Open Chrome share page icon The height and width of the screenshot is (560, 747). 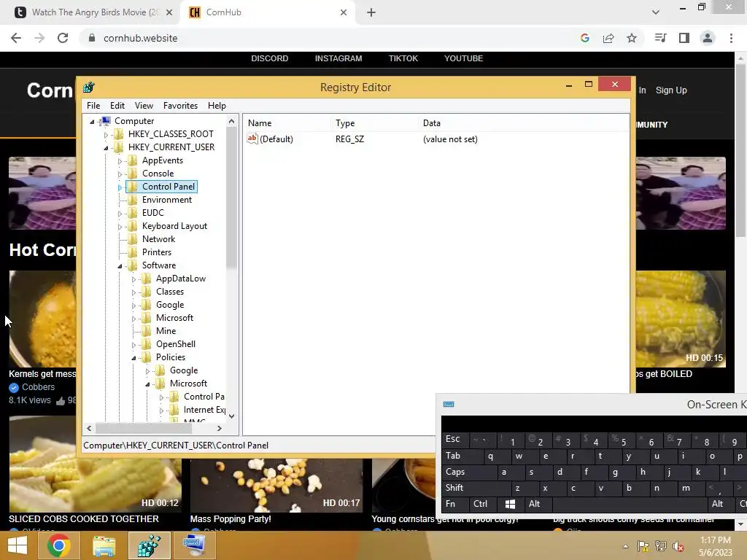coord(608,38)
